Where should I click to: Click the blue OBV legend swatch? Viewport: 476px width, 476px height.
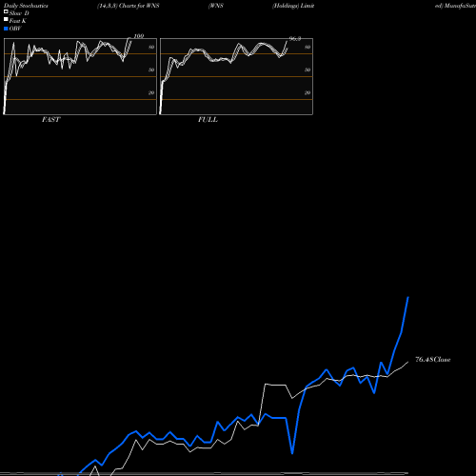(6, 29)
